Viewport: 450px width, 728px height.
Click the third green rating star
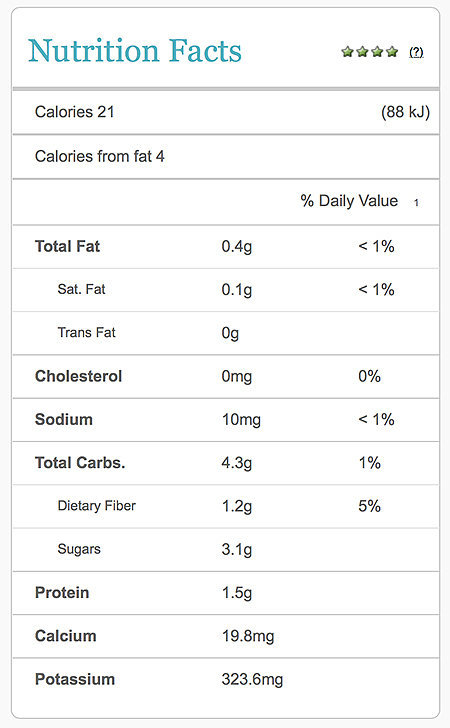(377, 52)
